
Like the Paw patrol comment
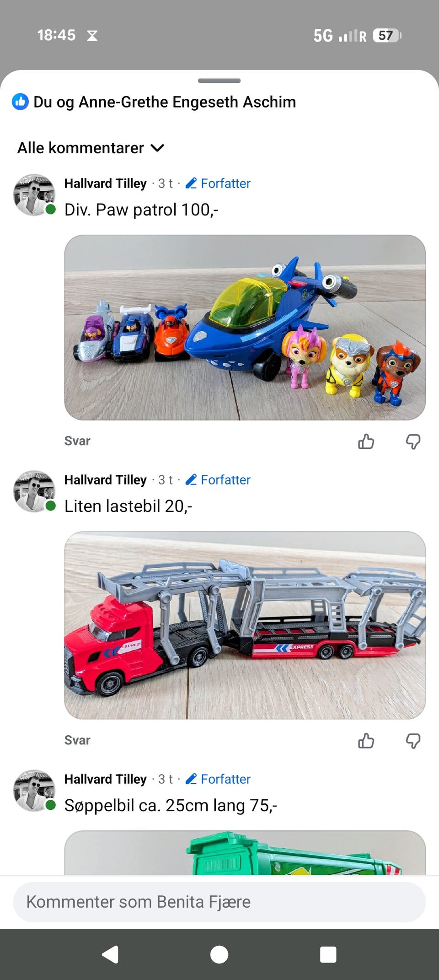point(366,442)
